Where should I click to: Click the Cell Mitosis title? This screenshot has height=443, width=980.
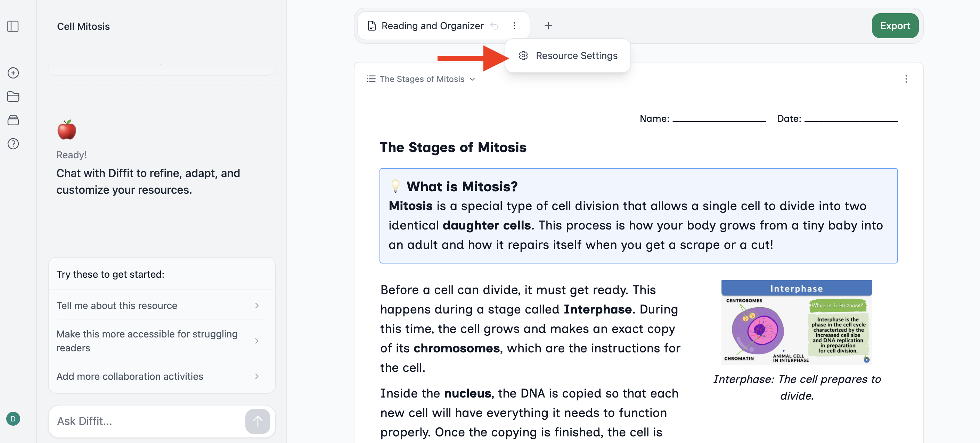(83, 26)
